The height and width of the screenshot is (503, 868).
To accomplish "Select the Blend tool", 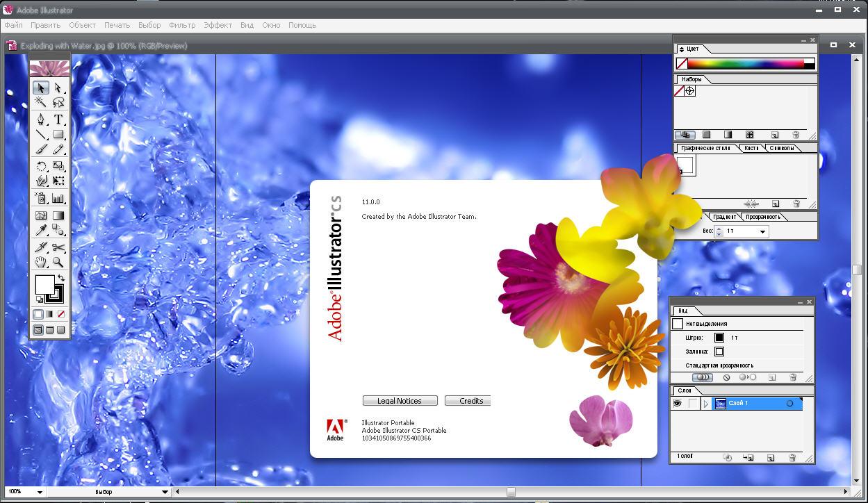I will (58, 230).
